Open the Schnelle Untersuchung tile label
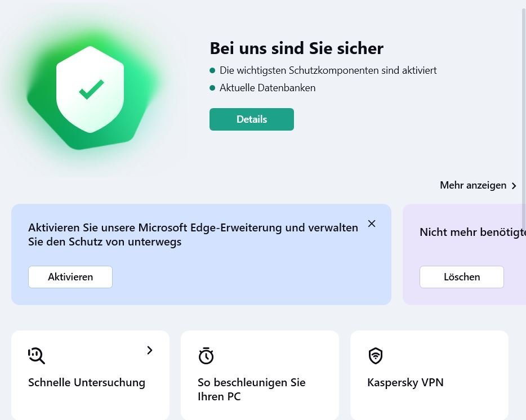The height and width of the screenshot is (420, 526). 87,382
